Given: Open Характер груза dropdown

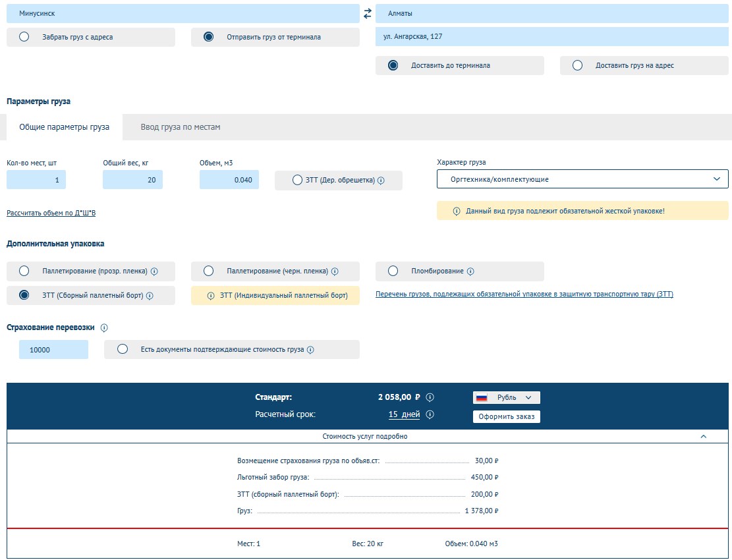Looking at the screenshot, I should (582, 179).
